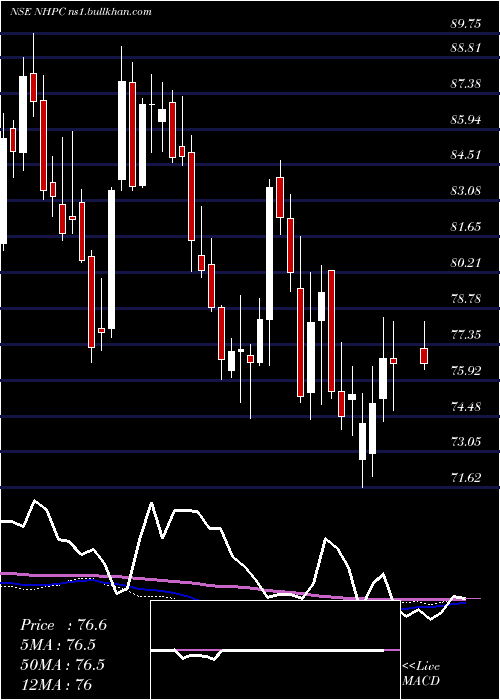The width and height of the screenshot is (500, 700).
Task: Click the 74.48 price axis label
Action: pyautogui.click(x=466, y=406)
